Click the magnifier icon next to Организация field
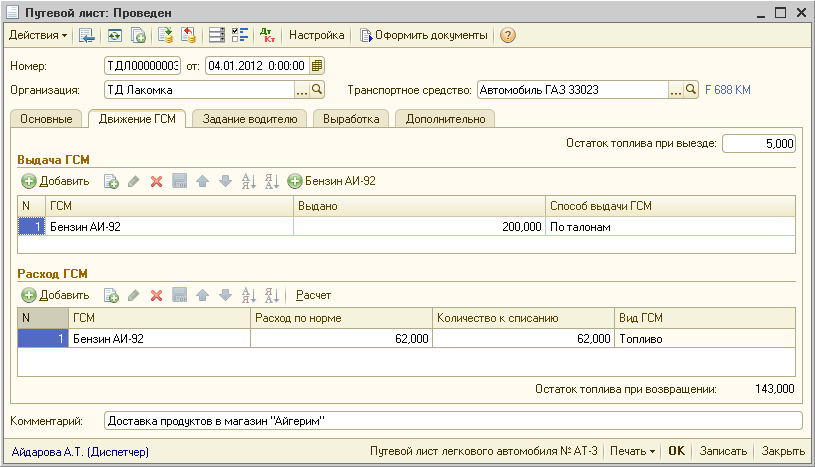Viewport: 815px width, 467px height. tap(318, 90)
